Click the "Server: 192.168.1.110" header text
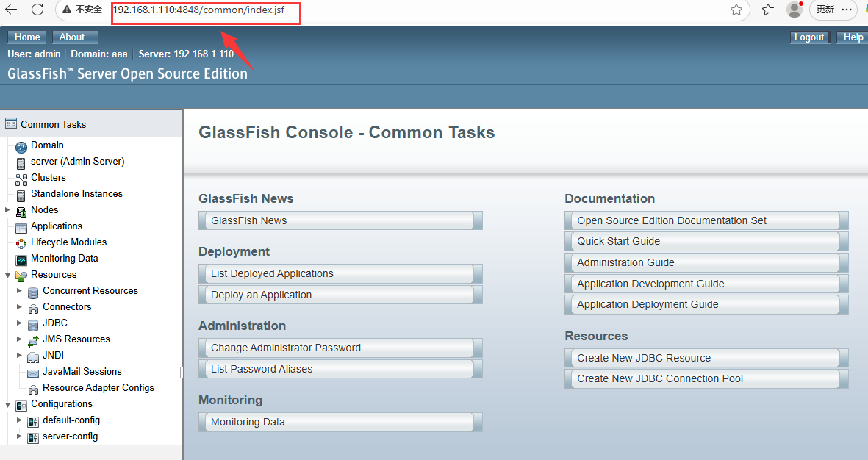 pos(186,54)
